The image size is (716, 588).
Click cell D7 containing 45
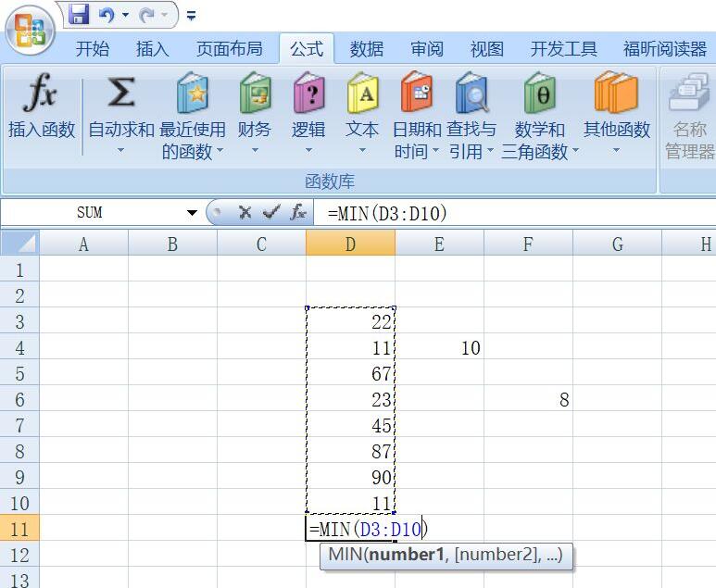click(350, 425)
